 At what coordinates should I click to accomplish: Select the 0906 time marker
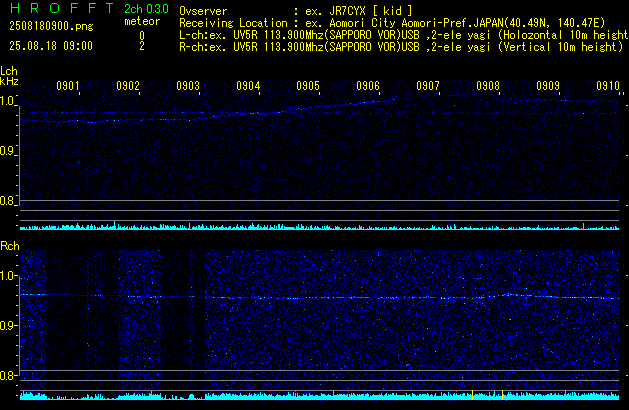point(368,86)
